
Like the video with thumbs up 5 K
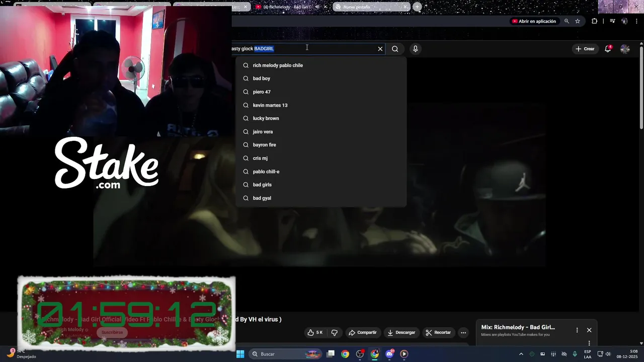point(315,332)
